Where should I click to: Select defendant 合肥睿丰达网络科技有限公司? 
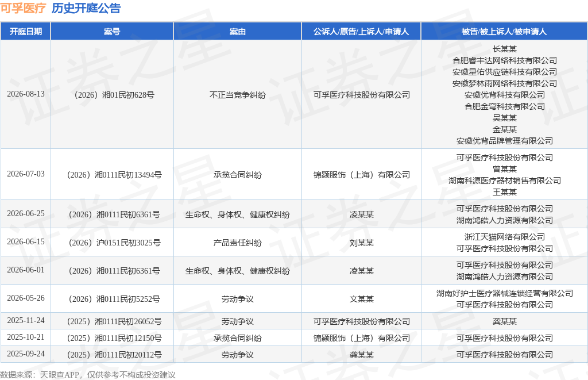pyautogui.click(x=504, y=60)
